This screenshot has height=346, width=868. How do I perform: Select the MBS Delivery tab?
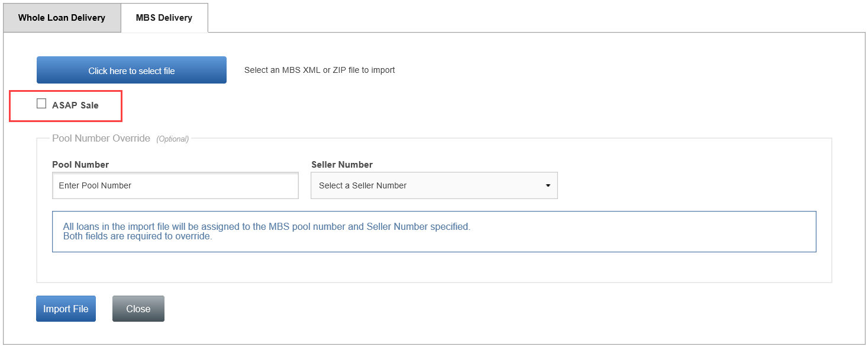pyautogui.click(x=164, y=18)
